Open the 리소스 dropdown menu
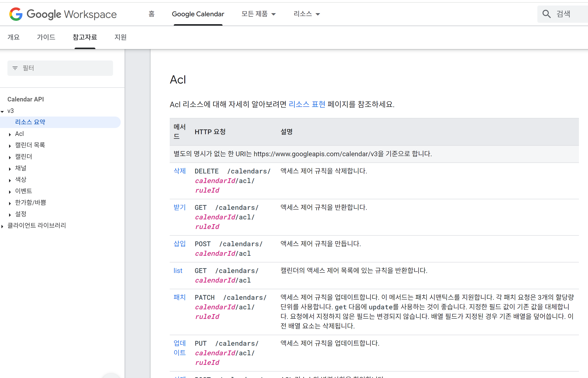The height and width of the screenshot is (378, 588). click(x=306, y=14)
